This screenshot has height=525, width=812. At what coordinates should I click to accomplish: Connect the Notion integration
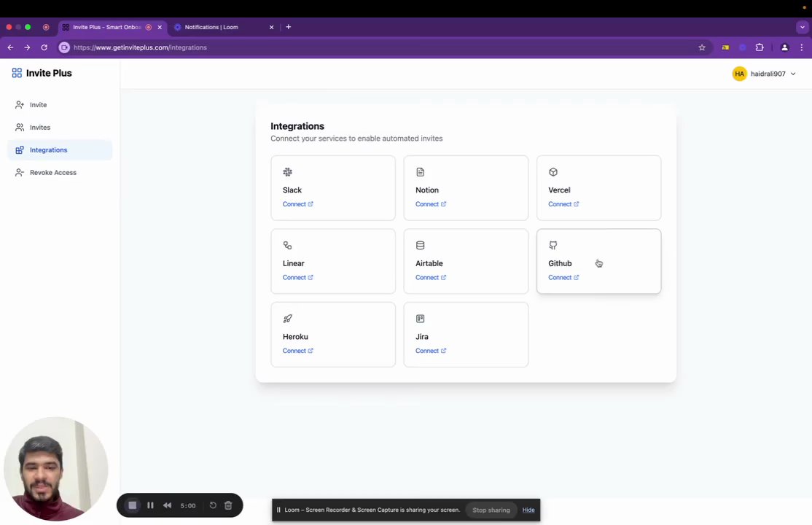(430, 204)
